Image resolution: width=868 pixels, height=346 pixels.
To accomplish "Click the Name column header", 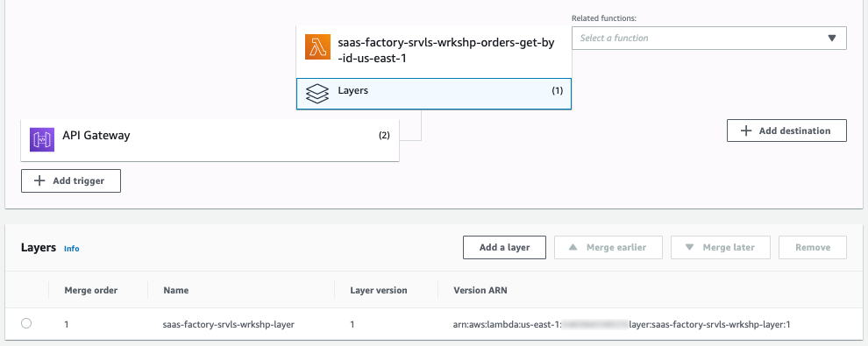I will (x=176, y=290).
